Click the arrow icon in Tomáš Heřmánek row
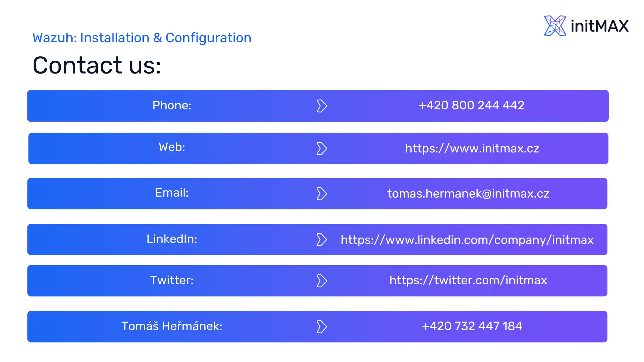Viewport: 644px width, 362px height. point(322,326)
